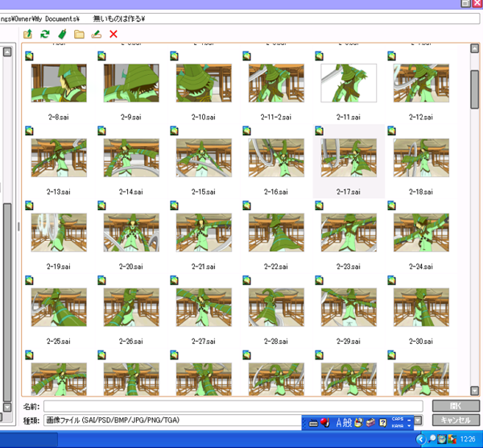
Task: Select thumbnail 2-20.sai
Action: click(131, 233)
